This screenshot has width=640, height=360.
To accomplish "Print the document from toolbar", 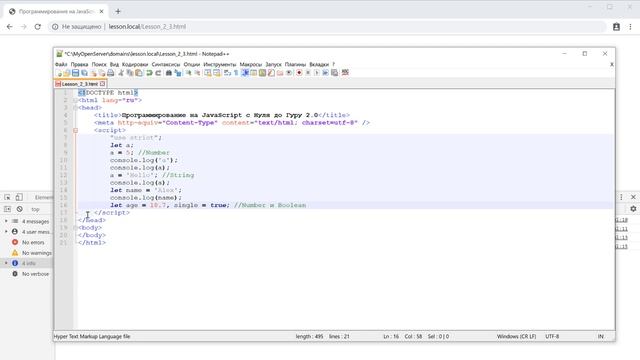I will point(111,73).
